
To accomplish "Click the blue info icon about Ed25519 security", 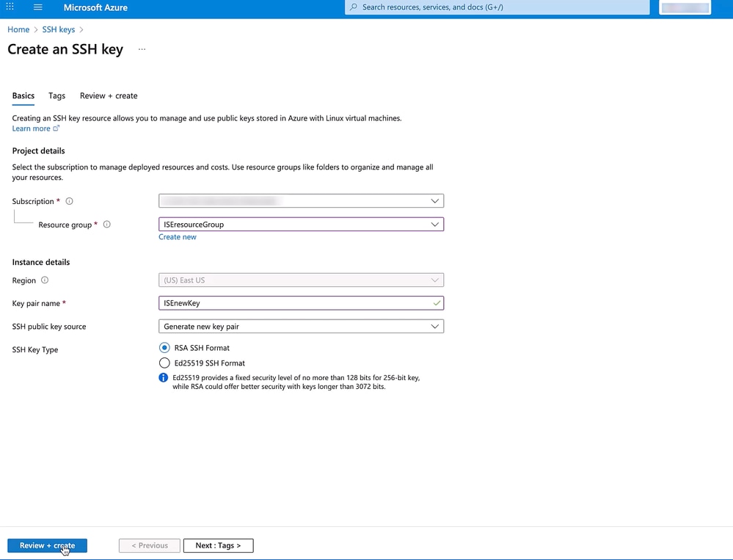I will click(163, 377).
